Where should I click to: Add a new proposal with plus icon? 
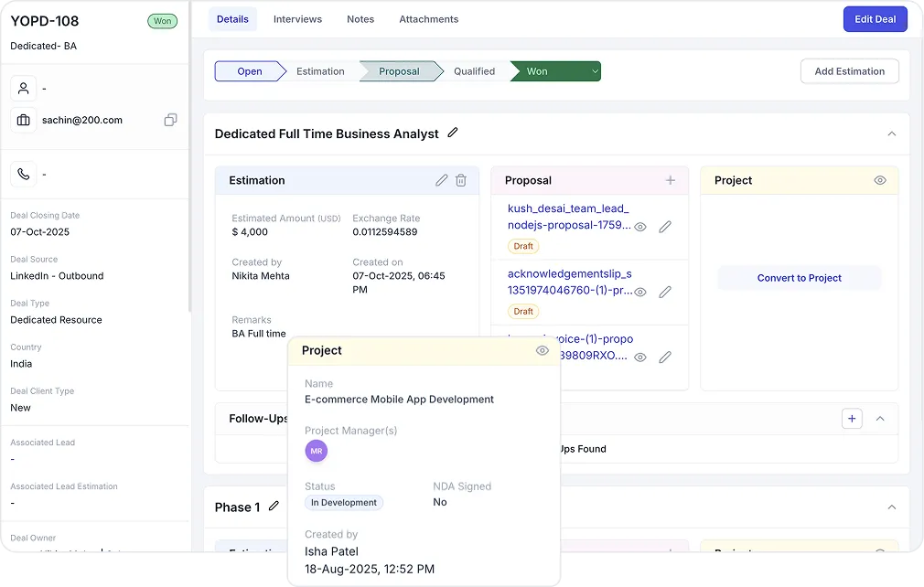coord(671,180)
